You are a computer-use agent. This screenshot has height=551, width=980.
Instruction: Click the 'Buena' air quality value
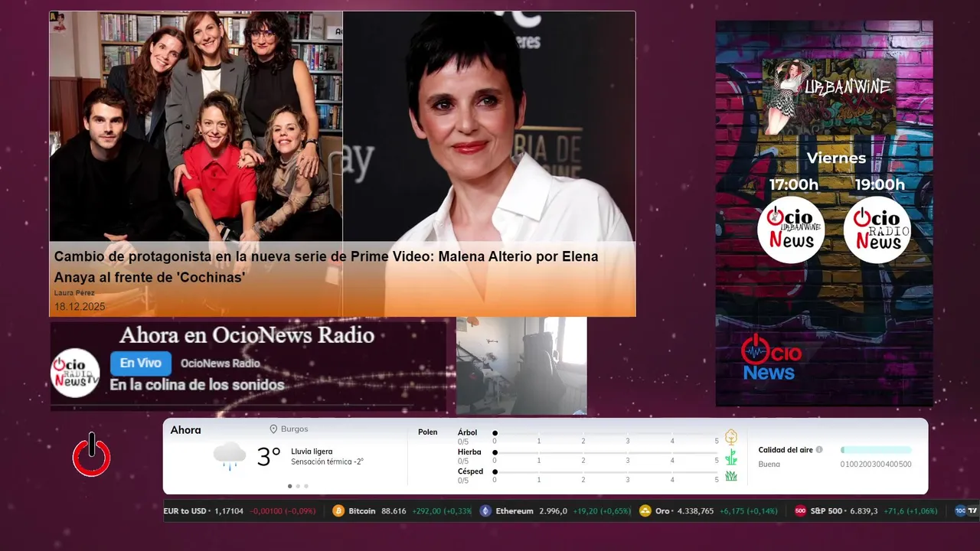[x=769, y=464]
